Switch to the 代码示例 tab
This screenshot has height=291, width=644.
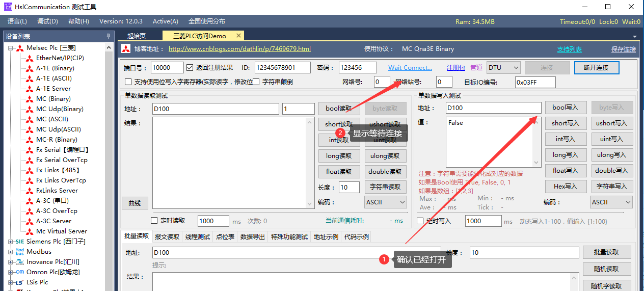(357, 236)
